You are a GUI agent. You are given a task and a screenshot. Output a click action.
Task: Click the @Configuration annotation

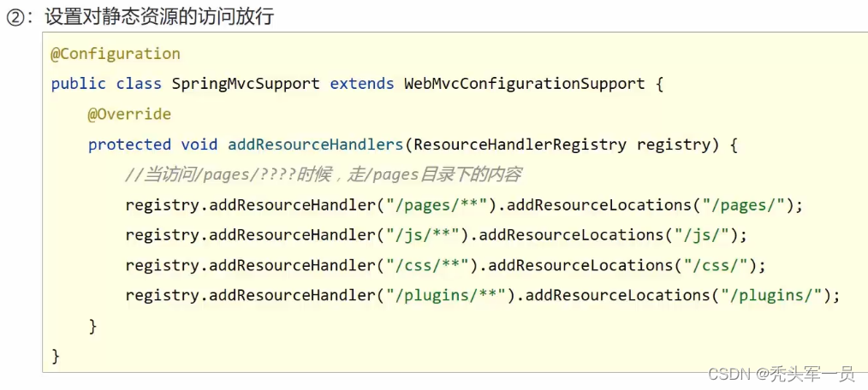pos(116,54)
